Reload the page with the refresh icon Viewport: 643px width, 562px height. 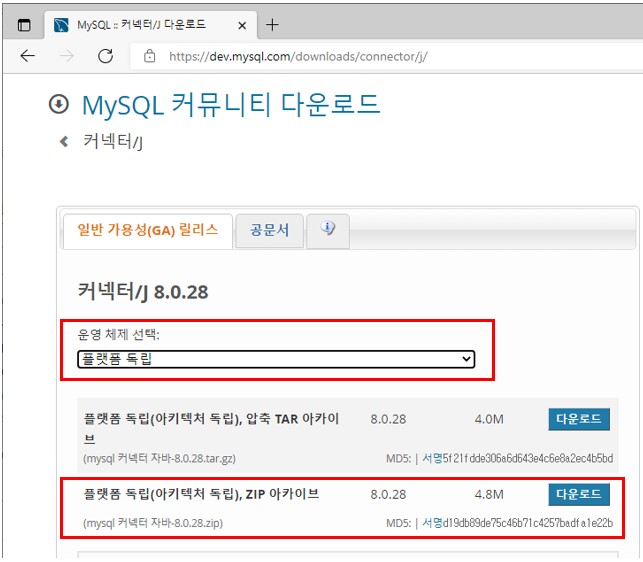point(105,56)
